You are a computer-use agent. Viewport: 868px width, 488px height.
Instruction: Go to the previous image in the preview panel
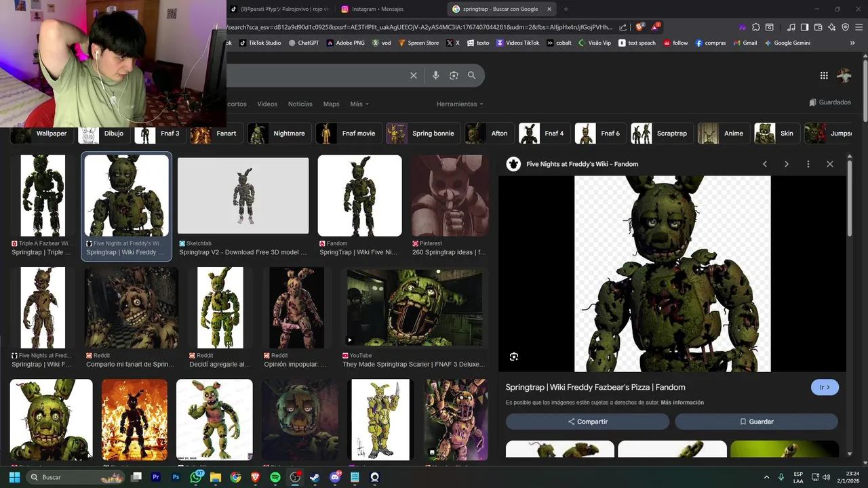point(765,164)
